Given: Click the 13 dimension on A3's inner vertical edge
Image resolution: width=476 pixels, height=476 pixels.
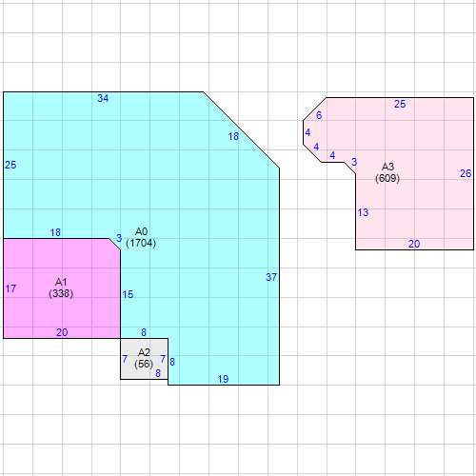Looking at the screenshot, I should click(363, 212).
